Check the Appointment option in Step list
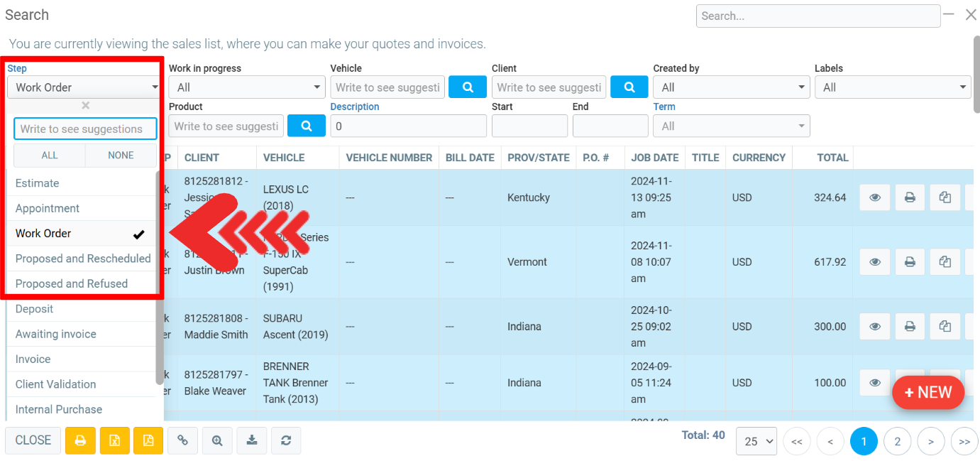Image resolution: width=980 pixels, height=461 pixels. [82, 208]
